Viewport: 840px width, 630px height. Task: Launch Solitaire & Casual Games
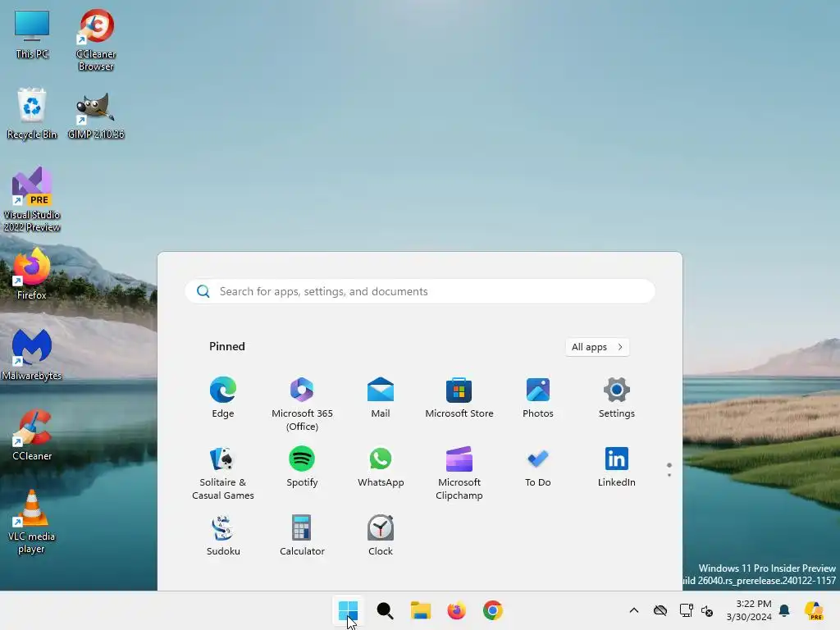[x=223, y=473]
